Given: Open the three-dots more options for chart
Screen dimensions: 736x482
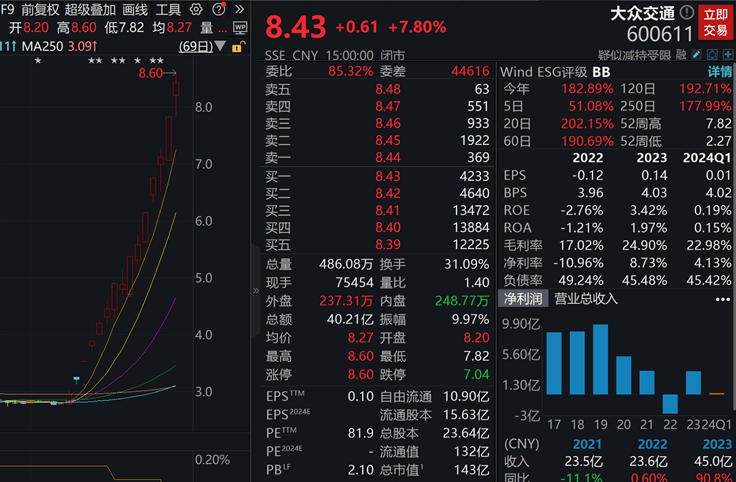Looking at the screenshot, I should click(722, 298).
